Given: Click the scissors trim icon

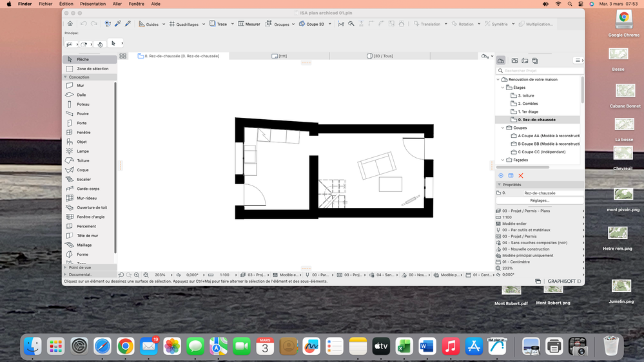Looking at the screenshot, I should (x=341, y=24).
